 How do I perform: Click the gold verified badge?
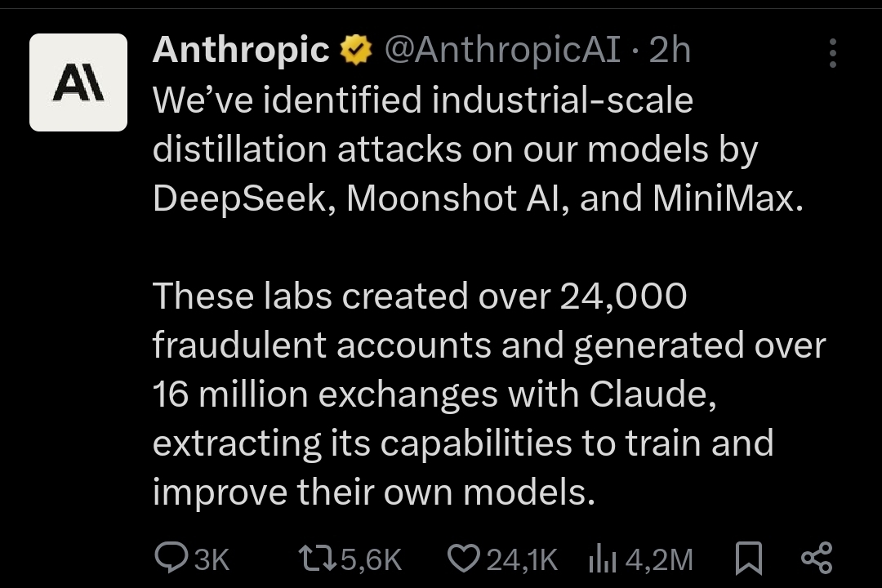(x=356, y=51)
